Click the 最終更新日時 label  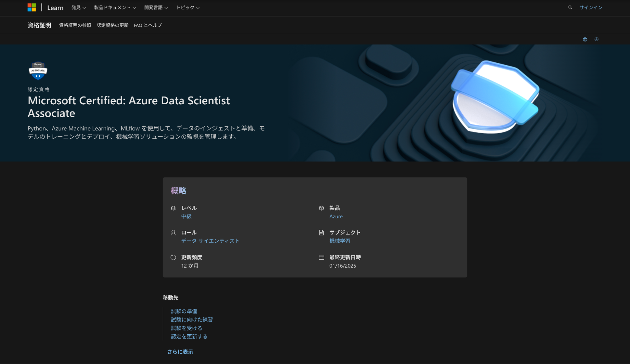[345, 257]
